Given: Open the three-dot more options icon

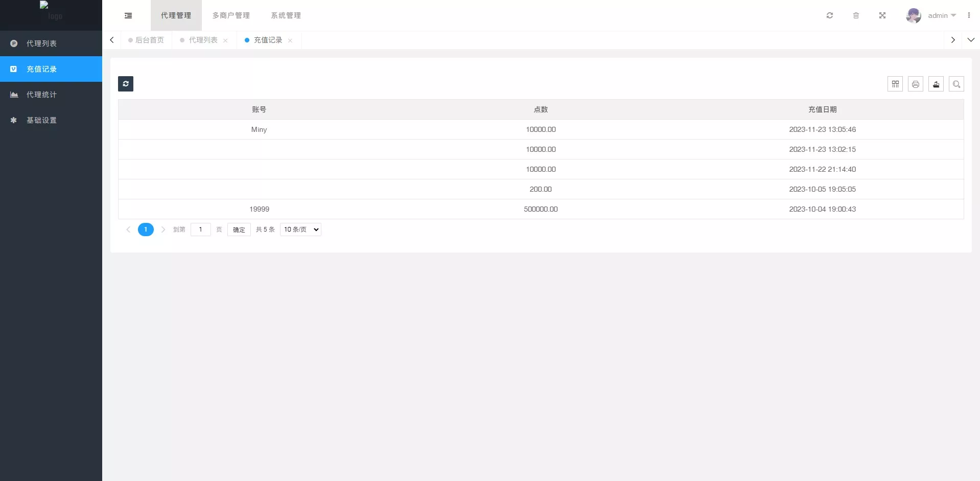Looking at the screenshot, I should 969,15.
